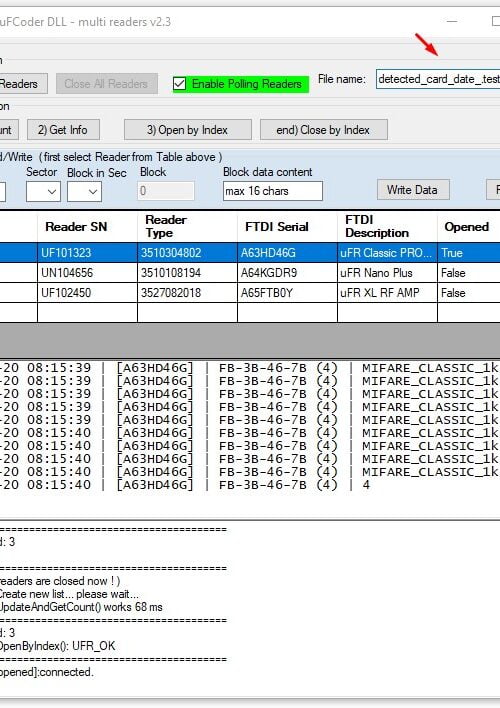The height and width of the screenshot is (708, 500).
Task: Open the Sector dropdown
Action: point(43,191)
